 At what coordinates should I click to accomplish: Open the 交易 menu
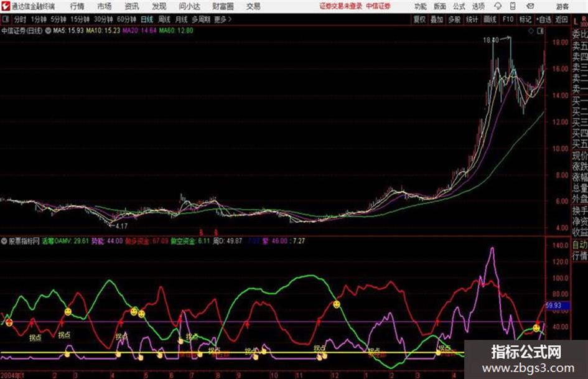tap(253, 6)
